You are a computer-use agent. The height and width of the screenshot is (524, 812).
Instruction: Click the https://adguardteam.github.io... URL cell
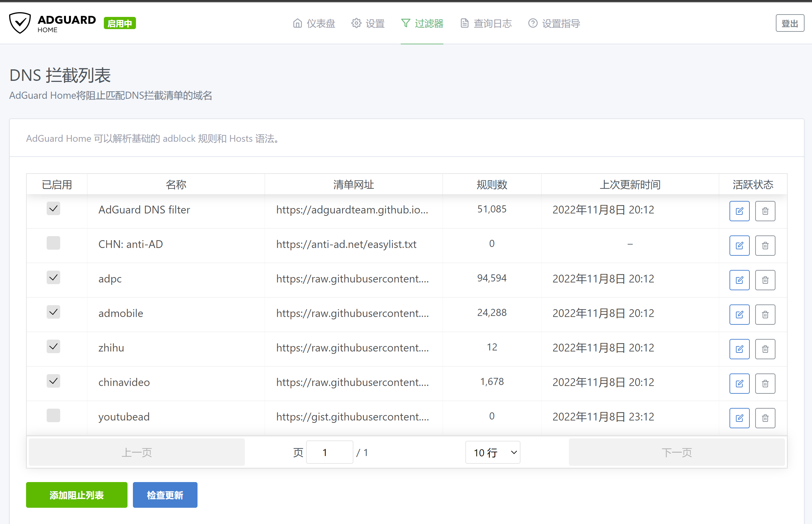point(352,210)
